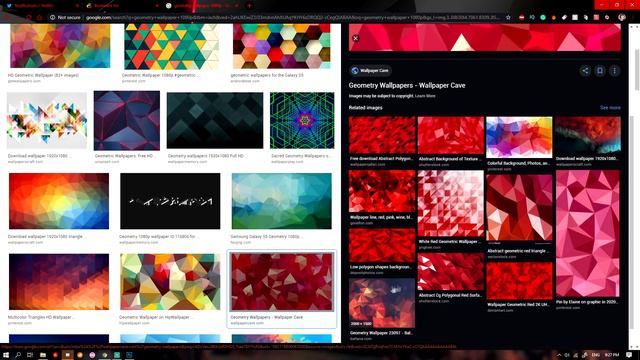The height and width of the screenshot is (360, 640).
Task: Click the See more related images link
Action: point(610,108)
